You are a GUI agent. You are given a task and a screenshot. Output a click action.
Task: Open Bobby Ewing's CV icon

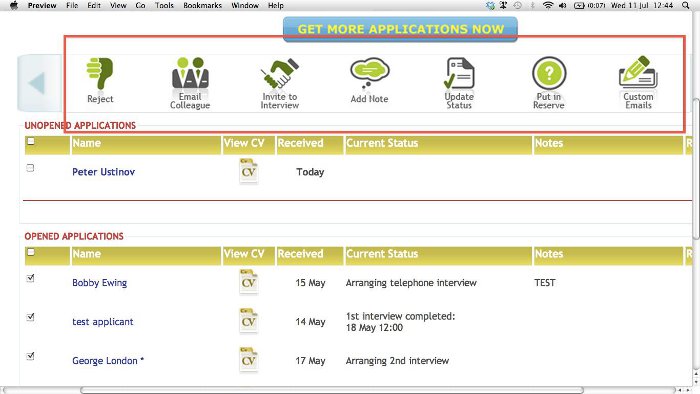click(x=249, y=282)
